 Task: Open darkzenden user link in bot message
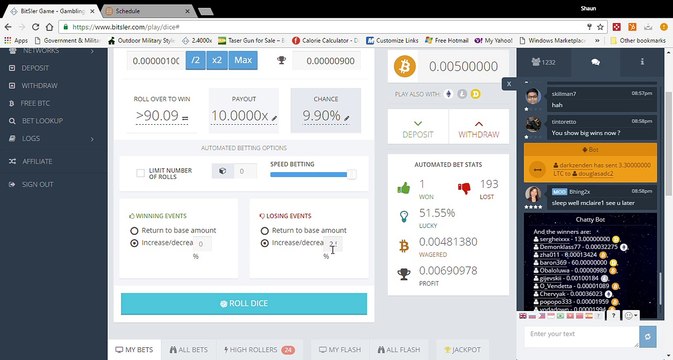[573, 165]
